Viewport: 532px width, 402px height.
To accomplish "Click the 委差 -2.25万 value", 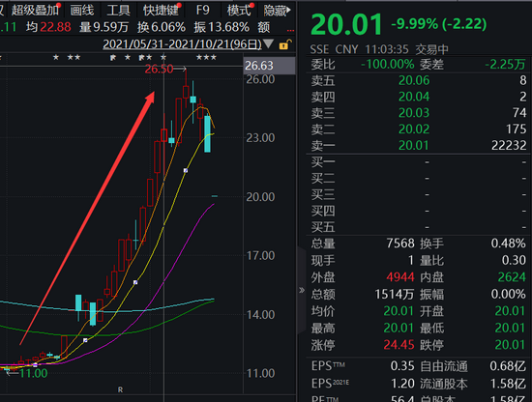I will pyautogui.click(x=505, y=64).
